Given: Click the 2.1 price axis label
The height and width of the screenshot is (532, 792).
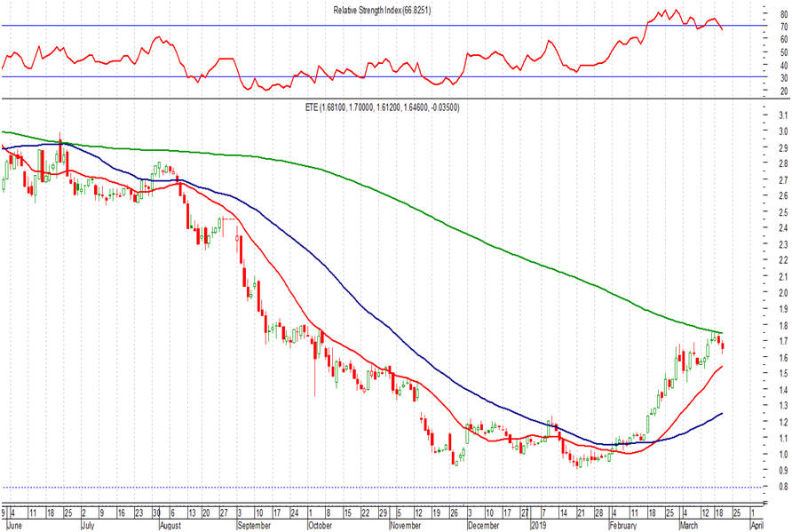Looking at the screenshot, I should click(x=783, y=277).
